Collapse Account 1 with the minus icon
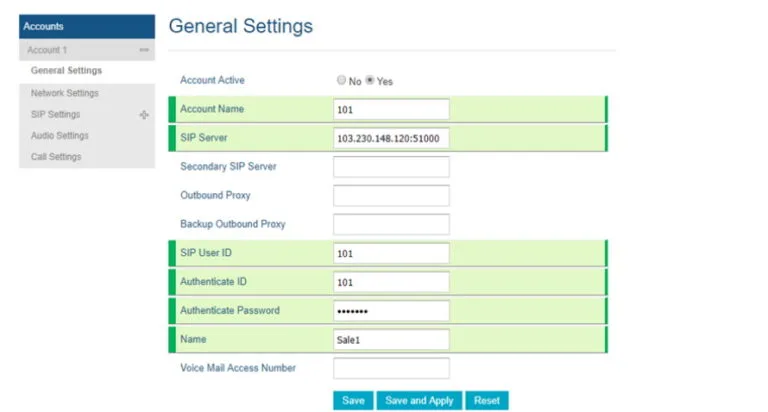This screenshot has height=412, width=768. coord(144,50)
